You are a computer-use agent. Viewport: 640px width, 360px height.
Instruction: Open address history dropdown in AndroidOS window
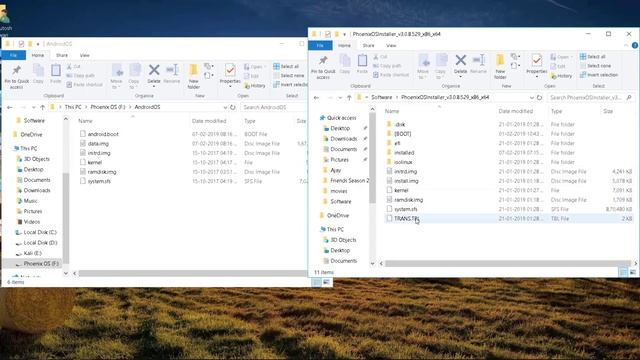pos(225,107)
